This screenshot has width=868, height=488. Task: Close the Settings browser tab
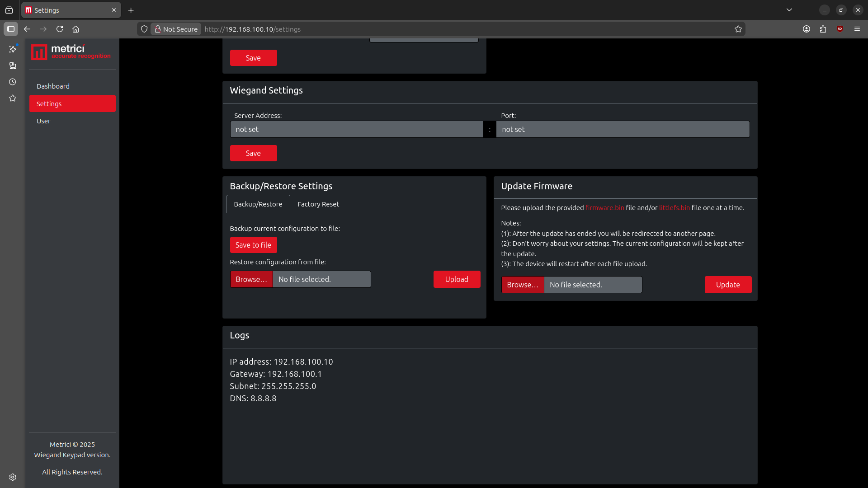pyautogui.click(x=114, y=10)
